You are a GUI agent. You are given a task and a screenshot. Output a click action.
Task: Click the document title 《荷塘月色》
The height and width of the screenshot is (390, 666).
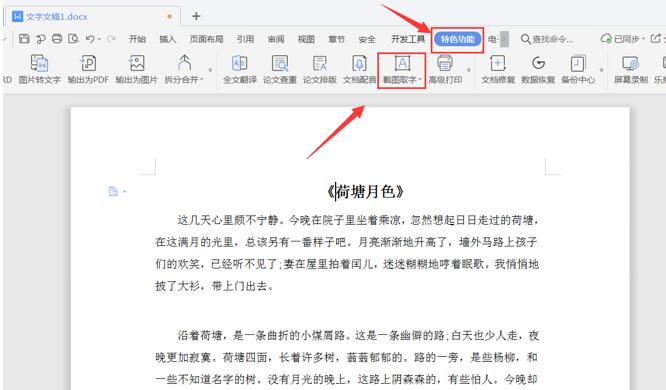365,192
